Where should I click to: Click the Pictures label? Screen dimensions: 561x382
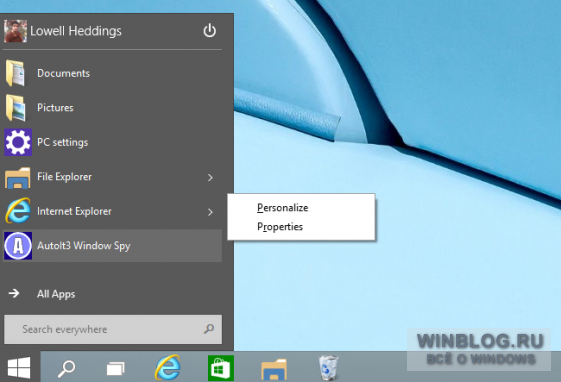tap(55, 108)
